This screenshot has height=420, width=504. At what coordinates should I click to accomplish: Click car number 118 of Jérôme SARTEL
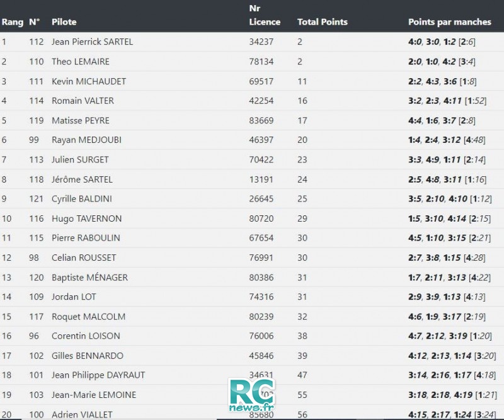[37, 179]
